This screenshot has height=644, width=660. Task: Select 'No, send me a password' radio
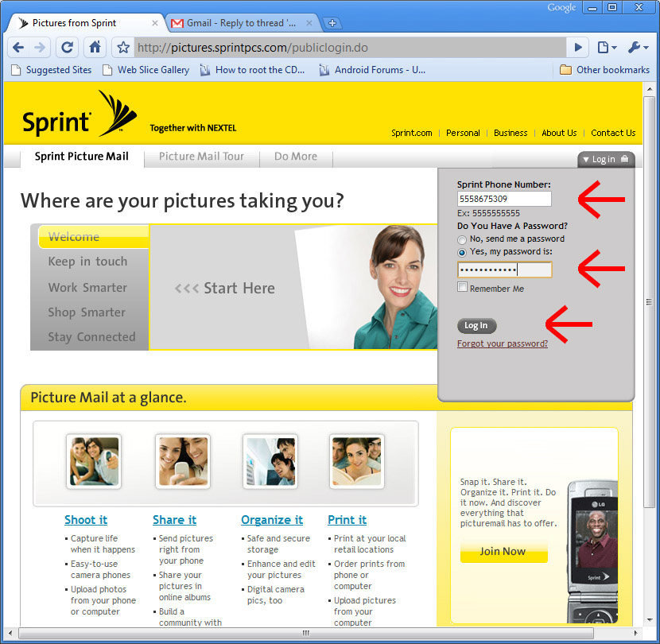pyautogui.click(x=462, y=239)
